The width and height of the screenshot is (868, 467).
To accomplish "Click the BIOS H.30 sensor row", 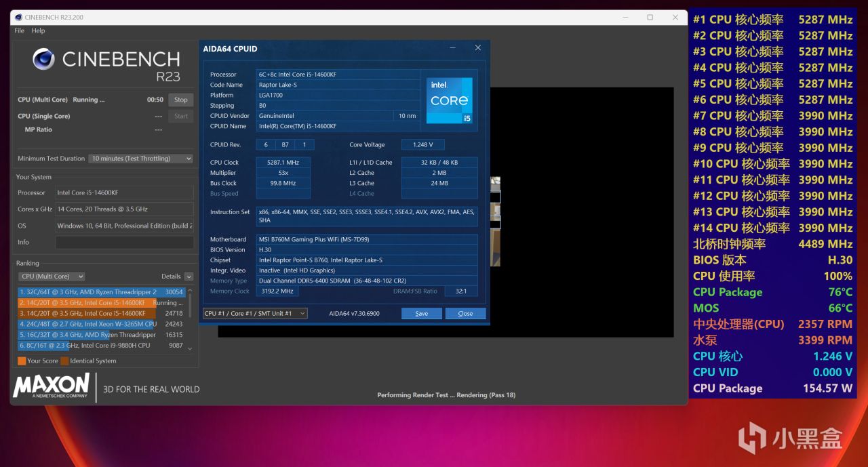I will 773,260.
